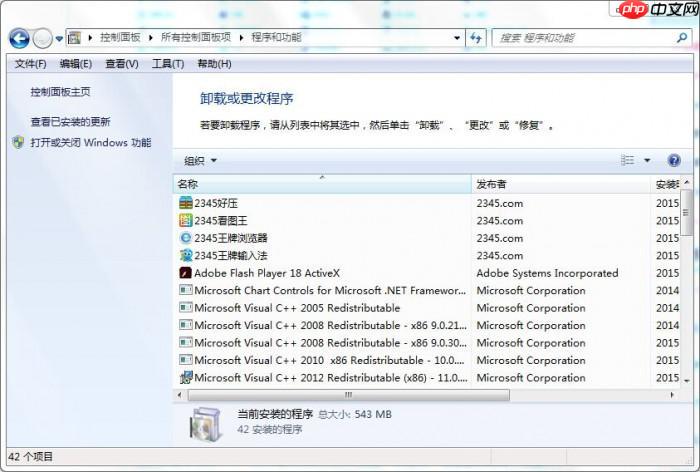700x472 pixels.
Task: Open the 编辑(E) menu
Action: [x=76, y=64]
